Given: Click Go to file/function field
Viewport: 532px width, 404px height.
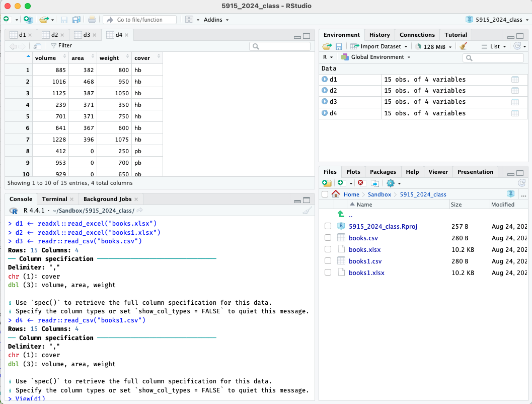Looking at the screenshot, I should click(x=140, y=20).
